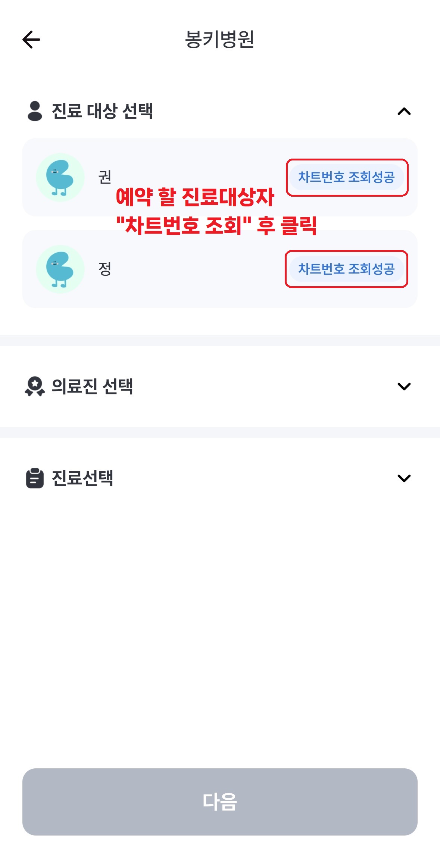The width and height of the screenshot is (440, 868).
Task: Open the 의료진 선택 section header
Action: tap(92, 386)
